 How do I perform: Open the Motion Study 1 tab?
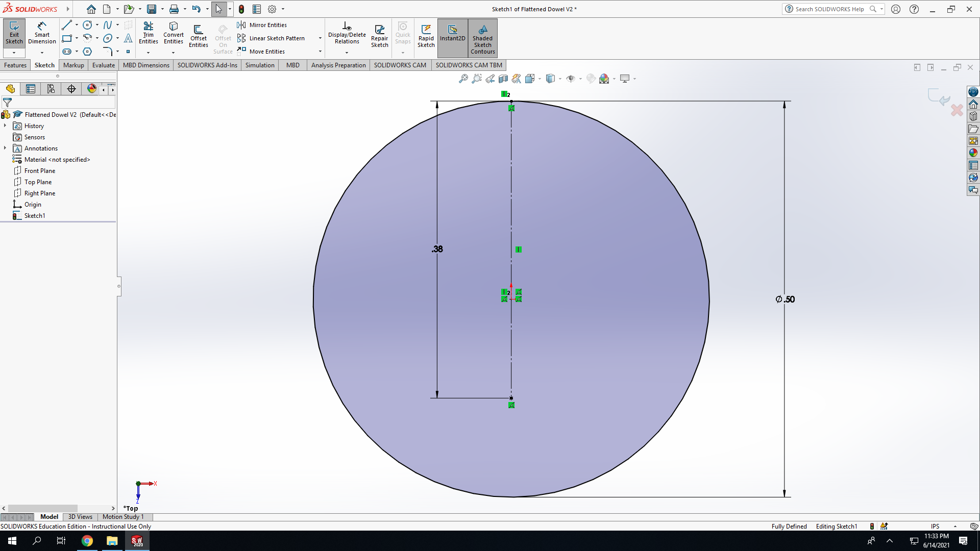tap(123, 517)
